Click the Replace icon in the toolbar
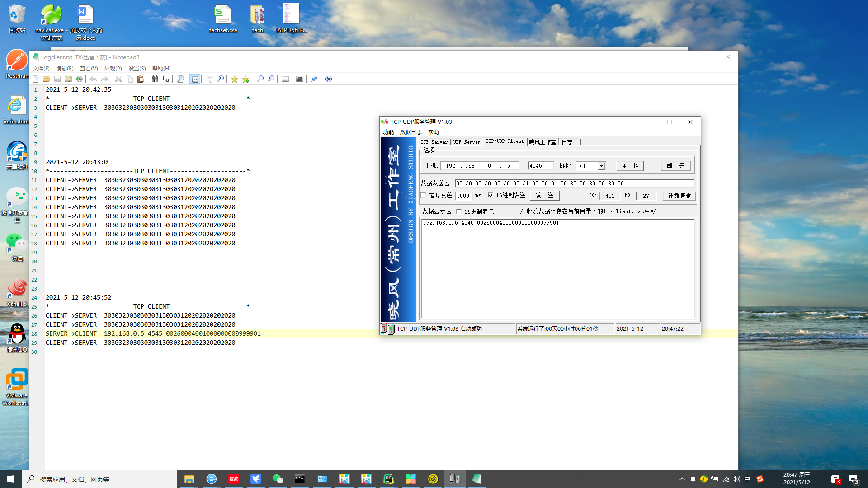The height and width of the screenshot is (488, 868). 166,79
